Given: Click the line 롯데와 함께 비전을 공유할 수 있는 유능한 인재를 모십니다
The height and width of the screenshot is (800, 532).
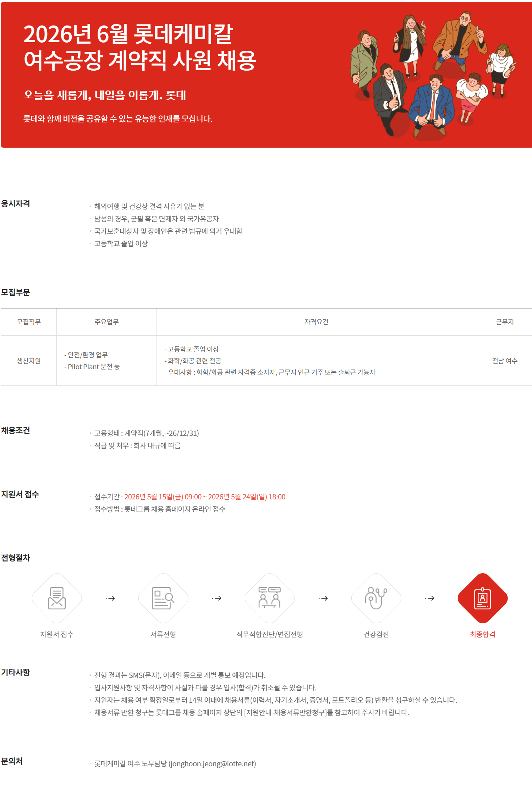Looking at the screenshot, I should point(118,119).
